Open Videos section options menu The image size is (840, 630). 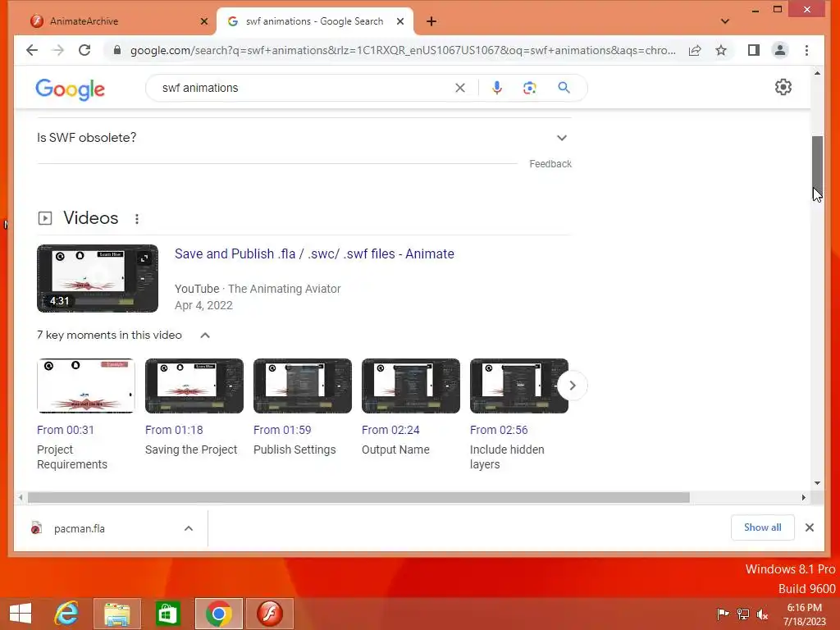click(137, 218)
